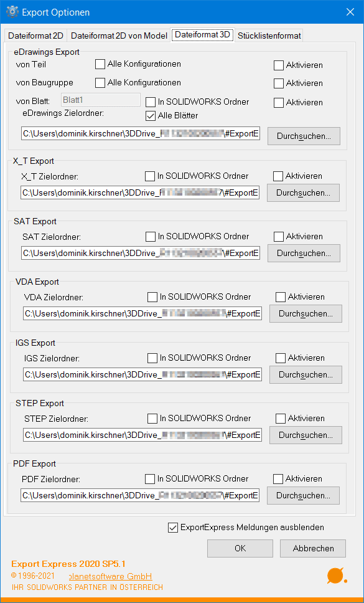Viewport: 364px width, 603px height.
Task: Close the Export Optionen dialog
Action: coord(350,12)
